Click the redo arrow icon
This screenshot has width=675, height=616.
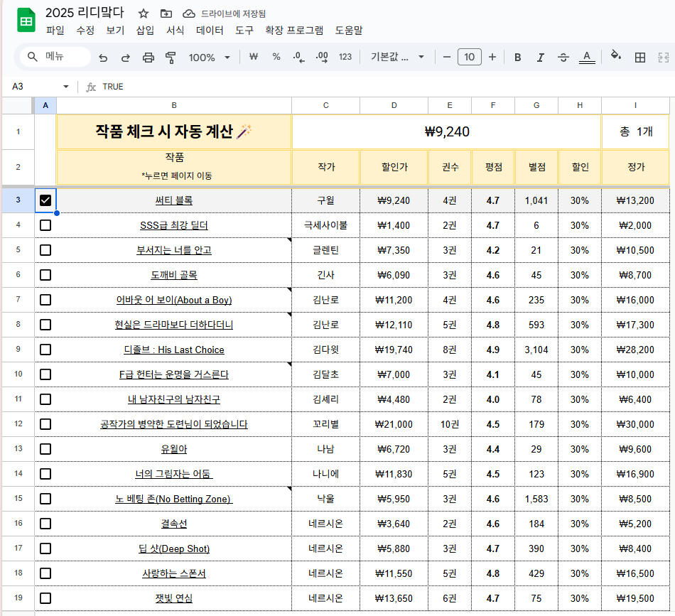pyautogui.click(x=126, y=58)
